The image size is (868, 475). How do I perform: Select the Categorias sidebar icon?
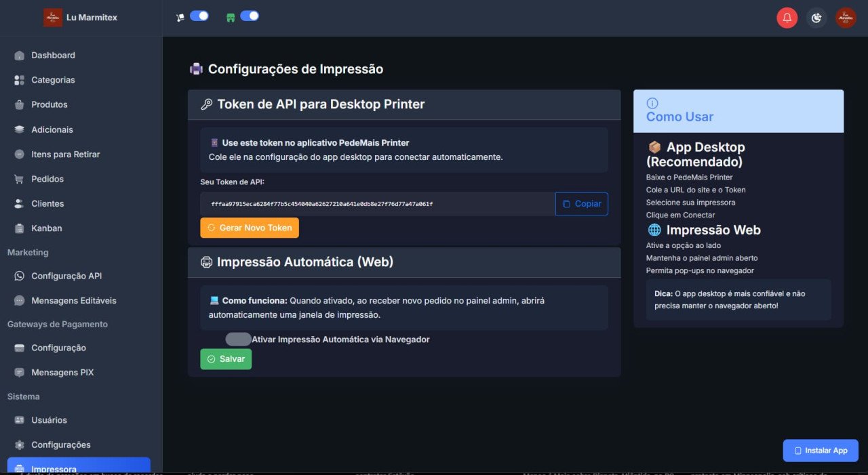[x=20, y=80]
